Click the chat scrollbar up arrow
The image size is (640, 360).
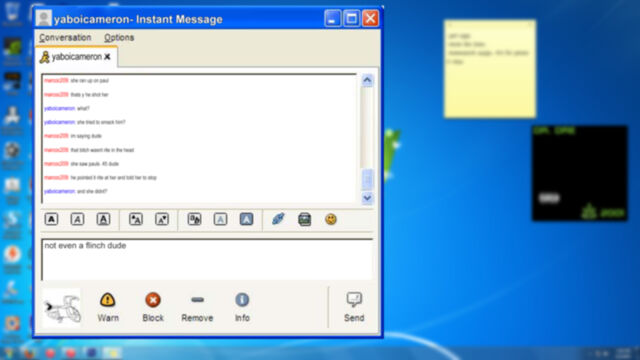(367, 80)
